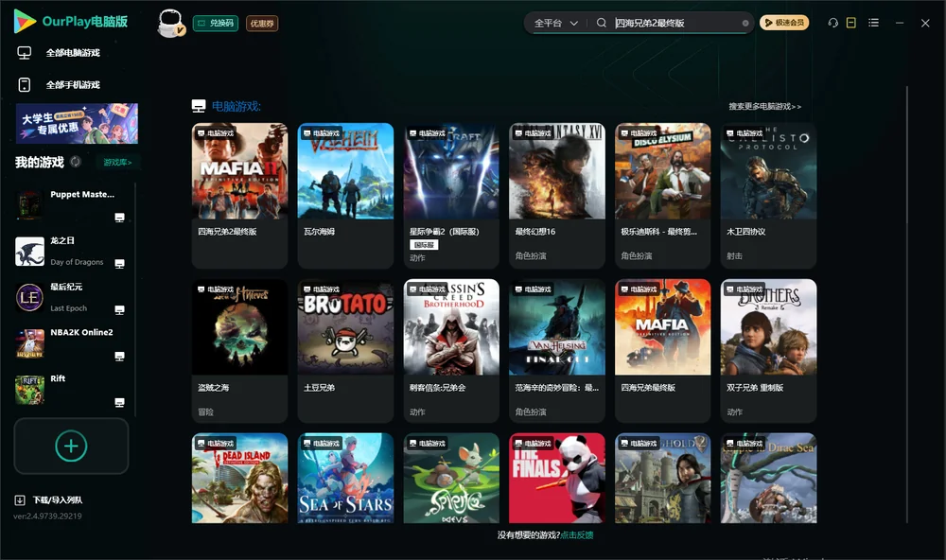946x560 pixels.
Task: Open the user avatar profile
Action: coord(170,23)
